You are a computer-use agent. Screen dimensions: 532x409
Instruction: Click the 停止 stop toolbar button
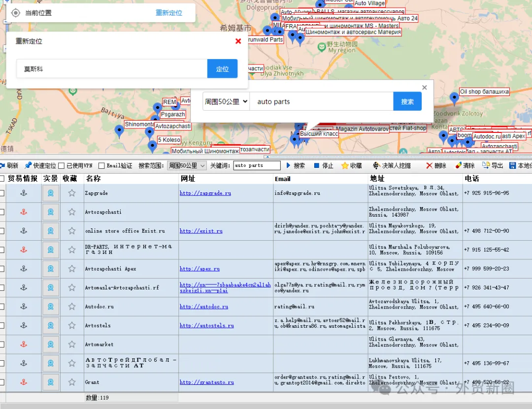(324, 165)
